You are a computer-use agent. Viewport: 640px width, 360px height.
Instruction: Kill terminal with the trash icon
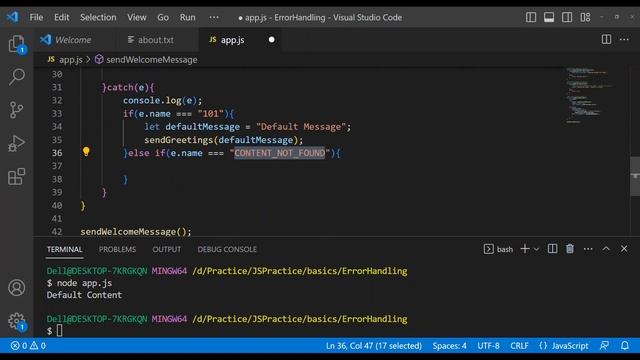pyautogui.click(x=570, y=249)
